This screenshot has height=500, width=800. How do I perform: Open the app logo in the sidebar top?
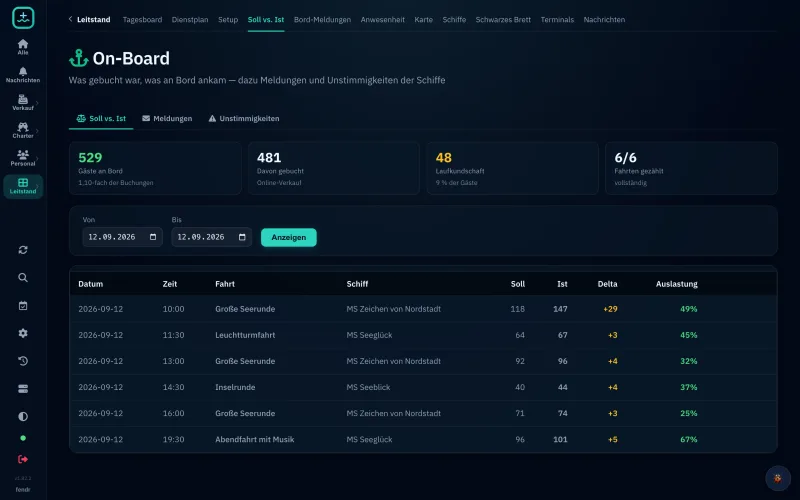pyautogui.click(x=23, y=17)
